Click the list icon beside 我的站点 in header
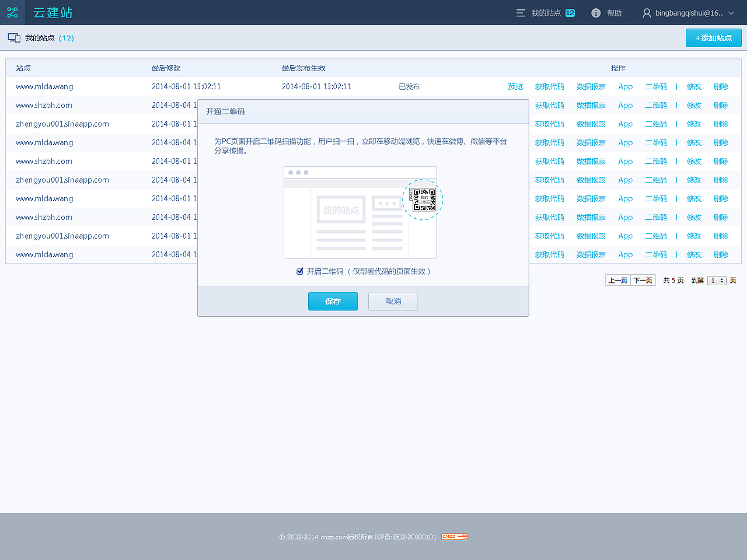 click(521, 13)
